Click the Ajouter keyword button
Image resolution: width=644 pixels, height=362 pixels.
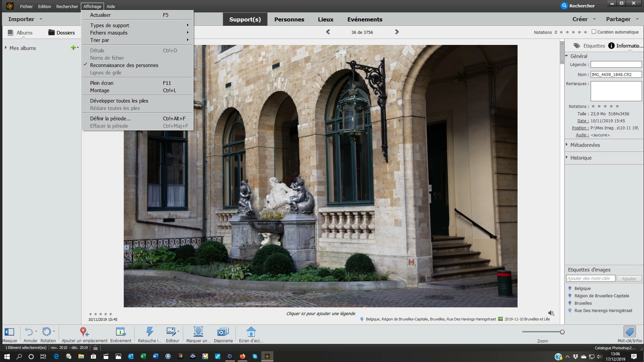coord(629,279)
